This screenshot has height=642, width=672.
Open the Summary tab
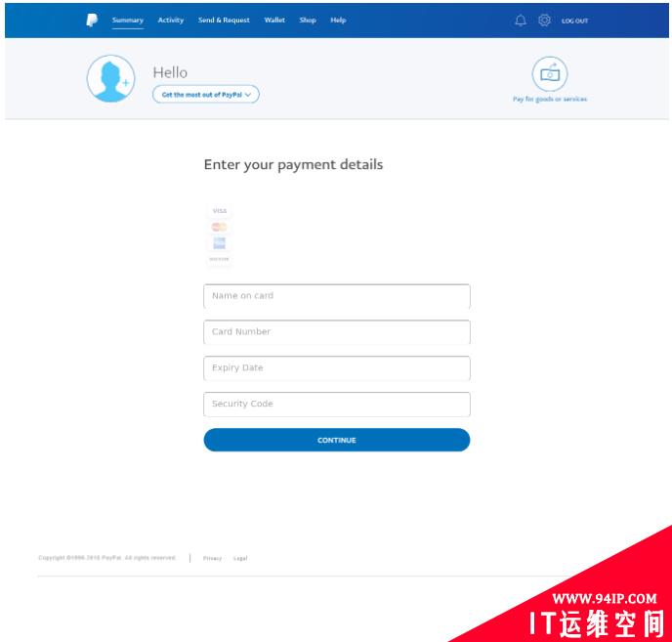(x=128, y=21)
